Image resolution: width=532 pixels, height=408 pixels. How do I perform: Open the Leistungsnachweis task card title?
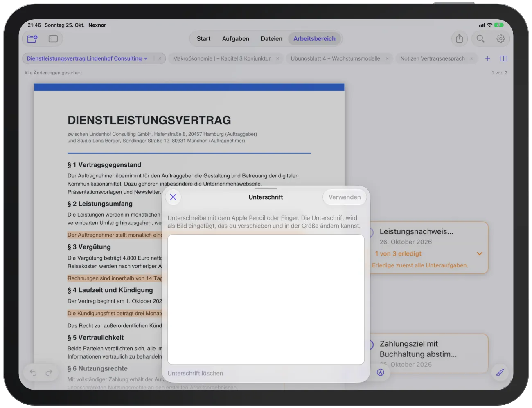pyautogui.click(x=416, y=231)
